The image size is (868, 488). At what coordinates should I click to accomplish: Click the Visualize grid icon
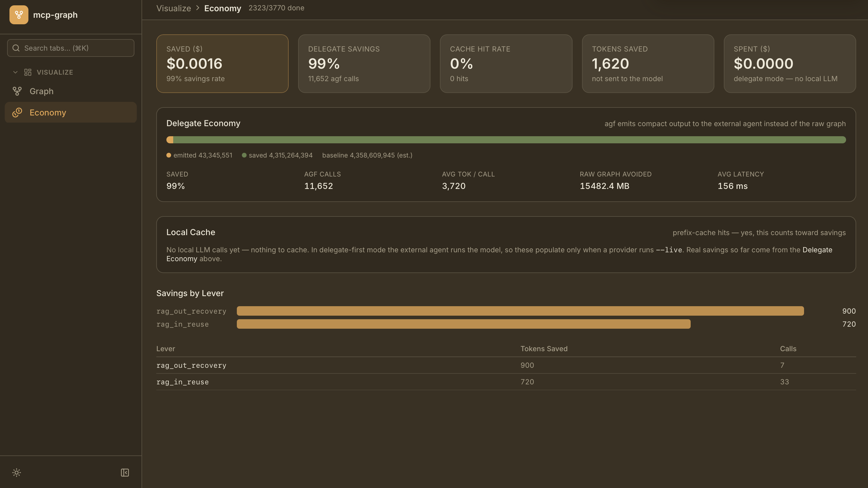pos(28,72)
